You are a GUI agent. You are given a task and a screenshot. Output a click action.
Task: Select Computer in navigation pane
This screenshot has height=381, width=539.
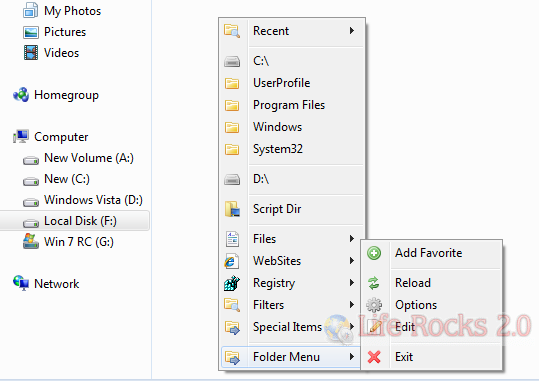61,137
